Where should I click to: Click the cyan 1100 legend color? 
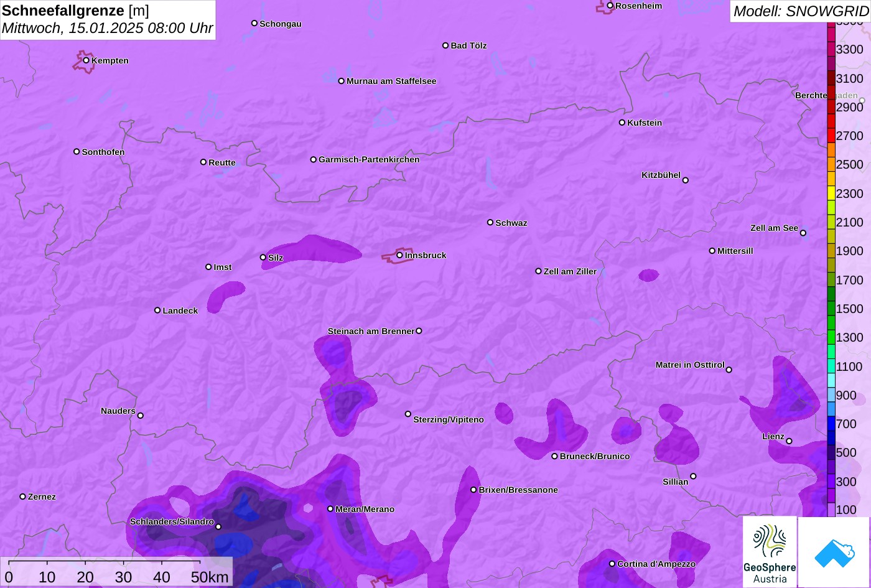(831, 366)
